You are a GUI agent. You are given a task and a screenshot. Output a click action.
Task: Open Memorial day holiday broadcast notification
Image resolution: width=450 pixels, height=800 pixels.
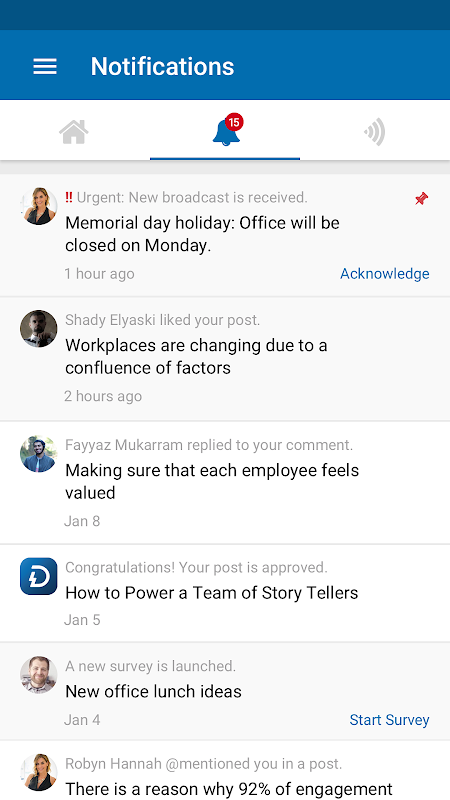(225, 235)
